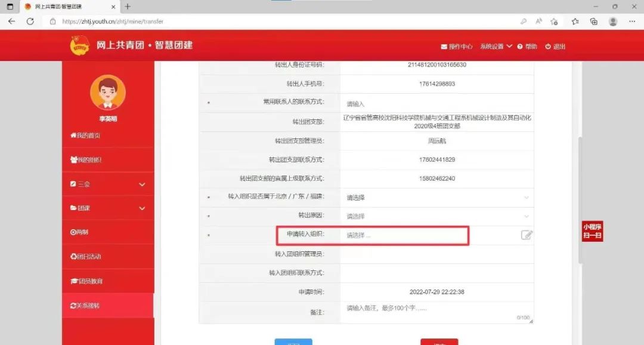
Task: Click the user avatar picture in sidebar
Action: click(x=107, y=93)
